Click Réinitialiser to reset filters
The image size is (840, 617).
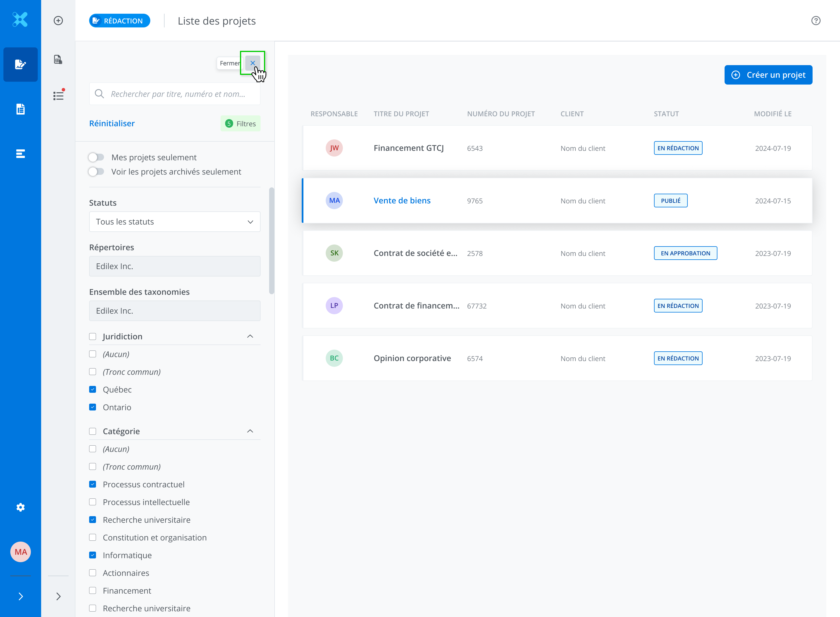112,123
